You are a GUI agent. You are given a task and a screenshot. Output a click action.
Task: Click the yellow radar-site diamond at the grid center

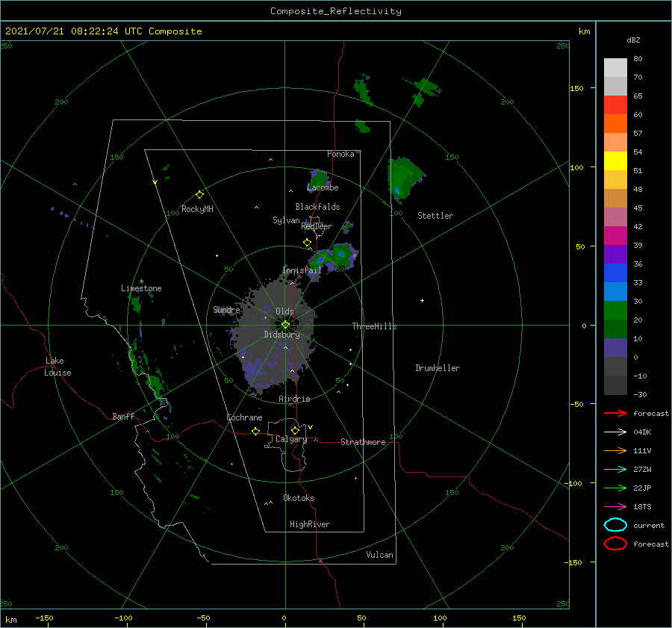pos(285,325)
